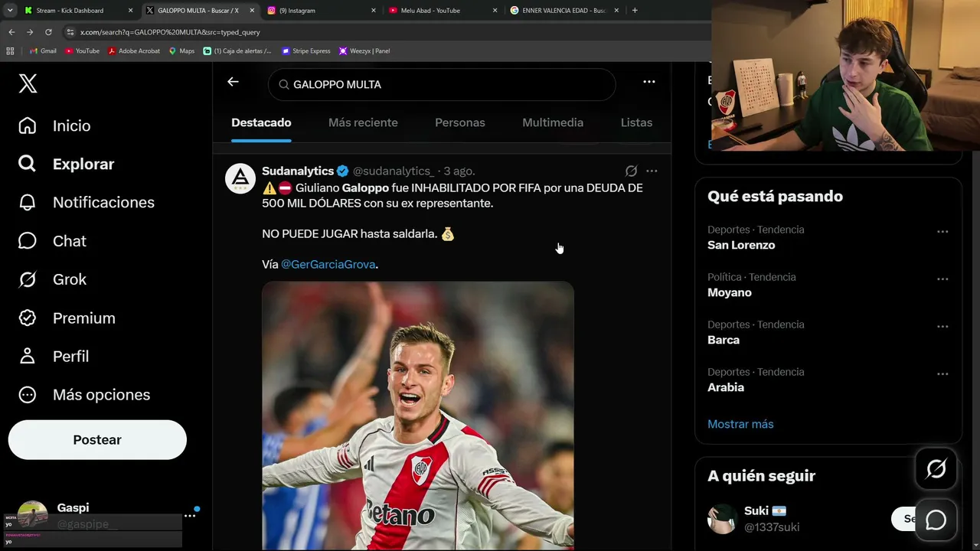This screenshot has width=980, height=551.
Task: Open the Moyano trend
Action: point(730,292)
